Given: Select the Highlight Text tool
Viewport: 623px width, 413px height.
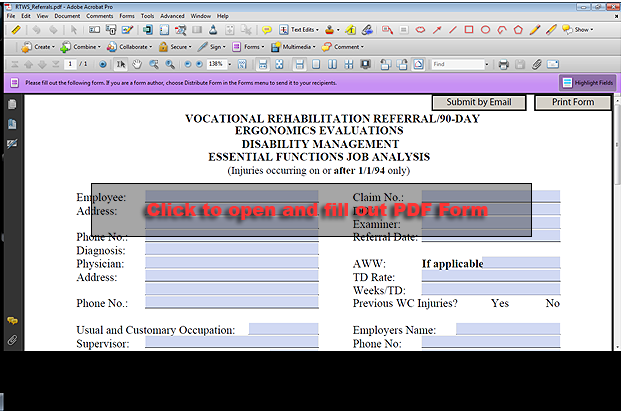Looking at the screenshot, I should click(x=350, y=30).
